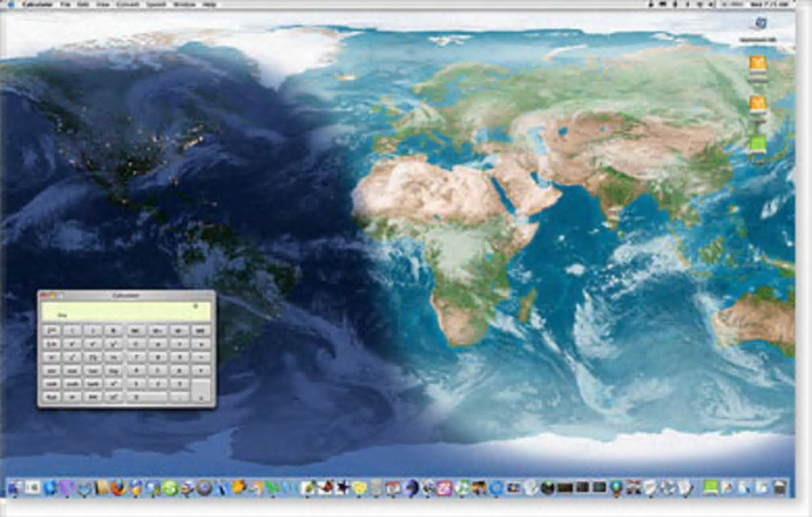Screen dimensions: 812x517
Task: Click the log key
Action: pos(112,370)
